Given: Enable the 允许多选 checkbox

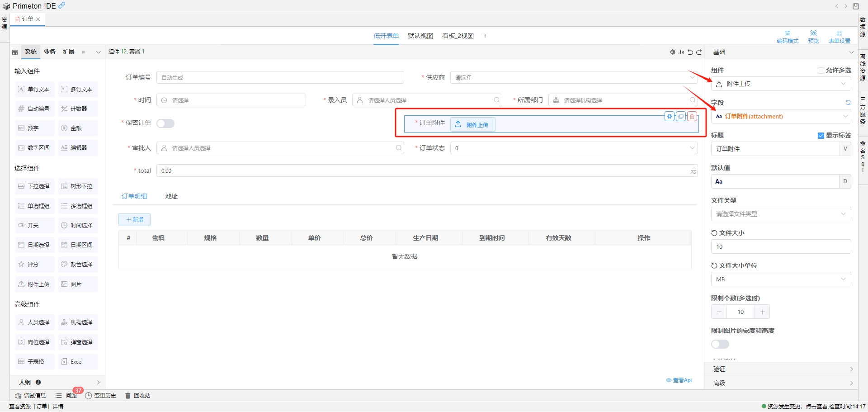Looking at the screenshot, I should click(x=821, y=71).
